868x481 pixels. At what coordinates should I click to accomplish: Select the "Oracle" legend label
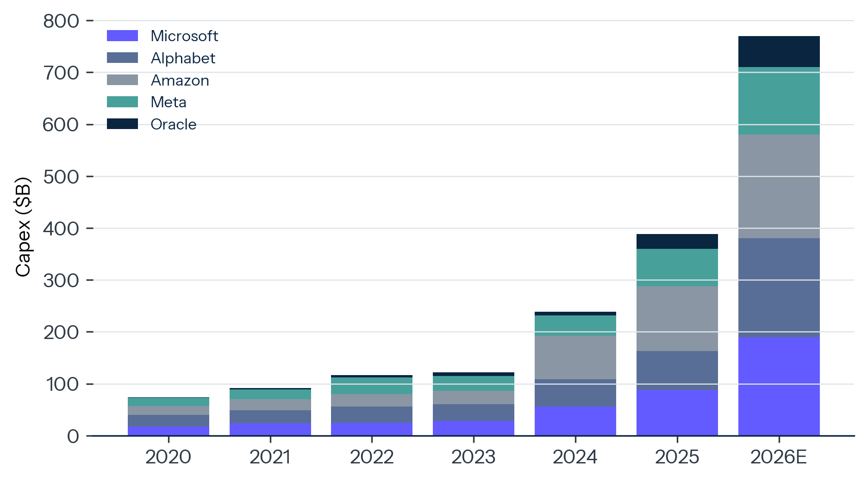click(x=174, y=124)
